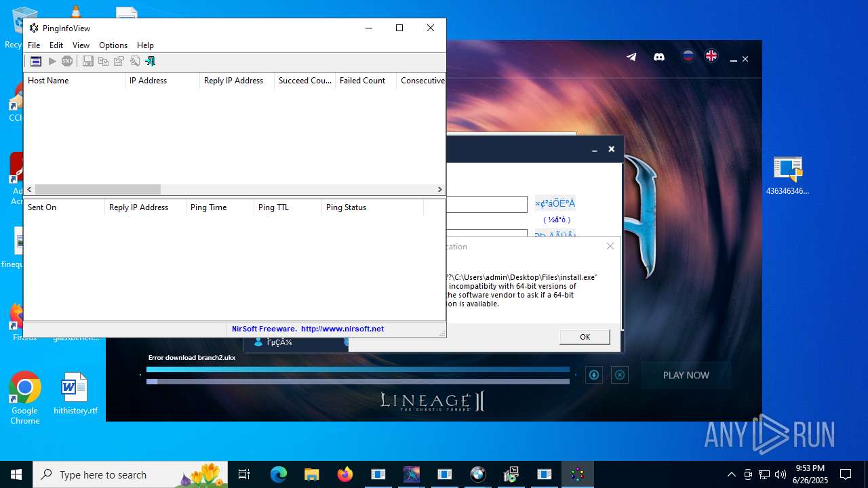The width and height of the screenshot is (868, 488).
Task: Open the notifications action center
Action: coord(846,474)
